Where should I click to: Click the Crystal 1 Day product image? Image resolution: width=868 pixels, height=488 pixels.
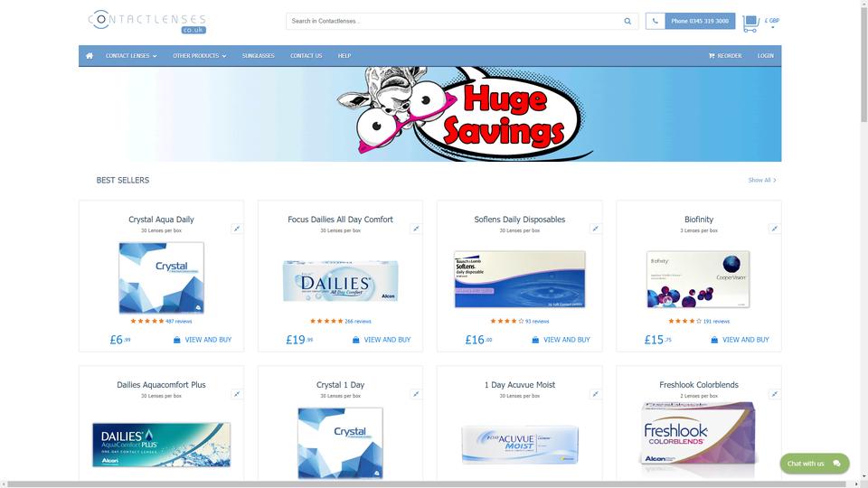click(x=341, y=443)
